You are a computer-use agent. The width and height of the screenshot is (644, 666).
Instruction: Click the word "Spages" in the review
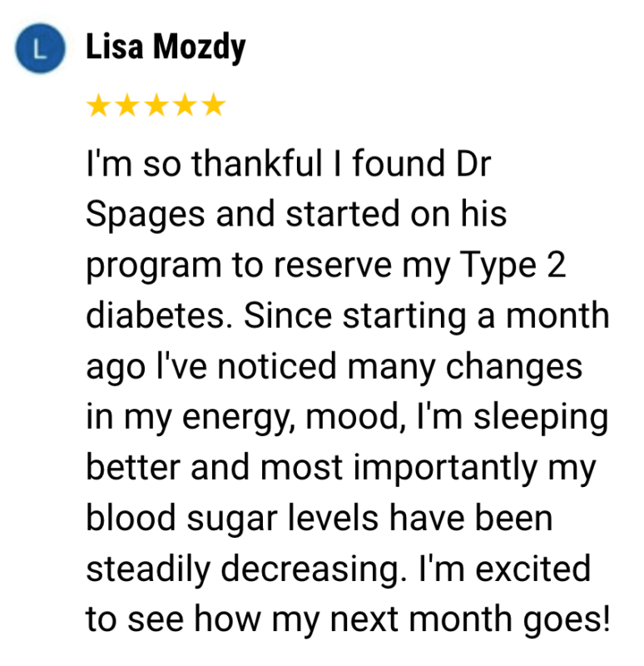(x=145, y=216)
